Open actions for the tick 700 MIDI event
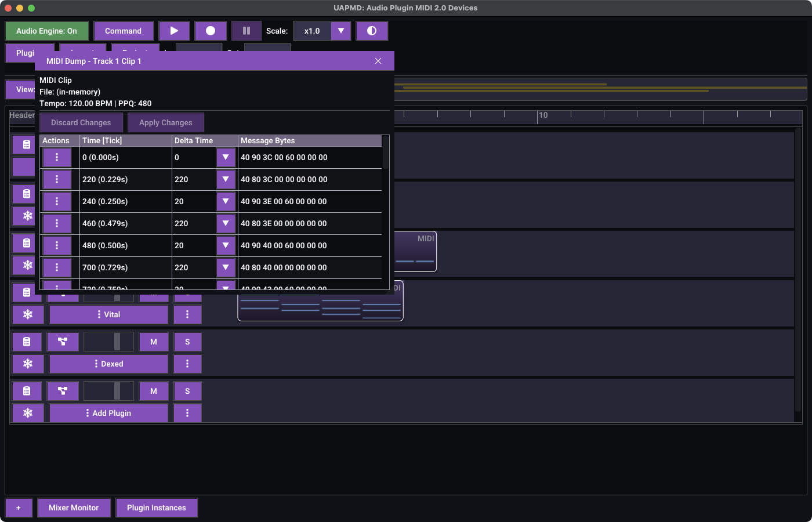 point(57,267)
